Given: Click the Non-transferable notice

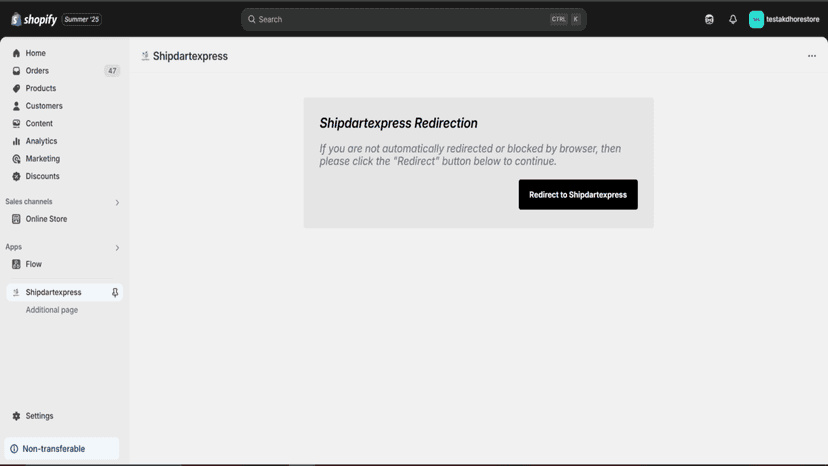Looking at the screenshot, I should (62, 449).
